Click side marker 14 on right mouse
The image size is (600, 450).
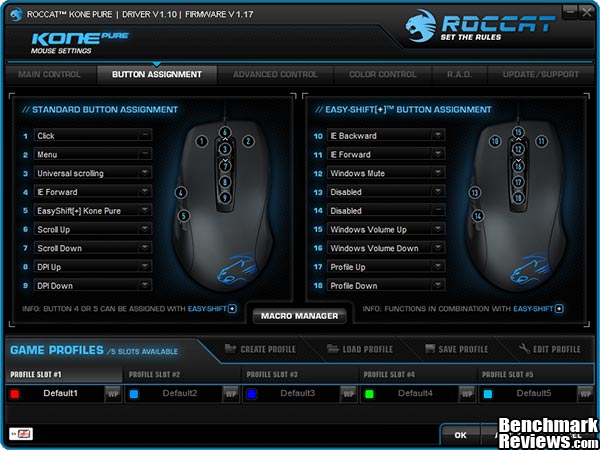pyautogui.click(x=478, y=216)
